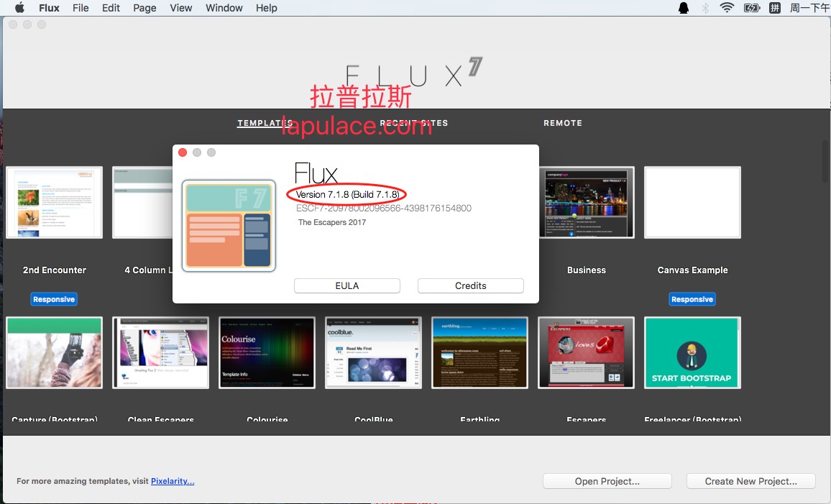Click the Canvas Example label
Image resolution: width=831 pixels, height=504 pixels.
click(692, 270)
